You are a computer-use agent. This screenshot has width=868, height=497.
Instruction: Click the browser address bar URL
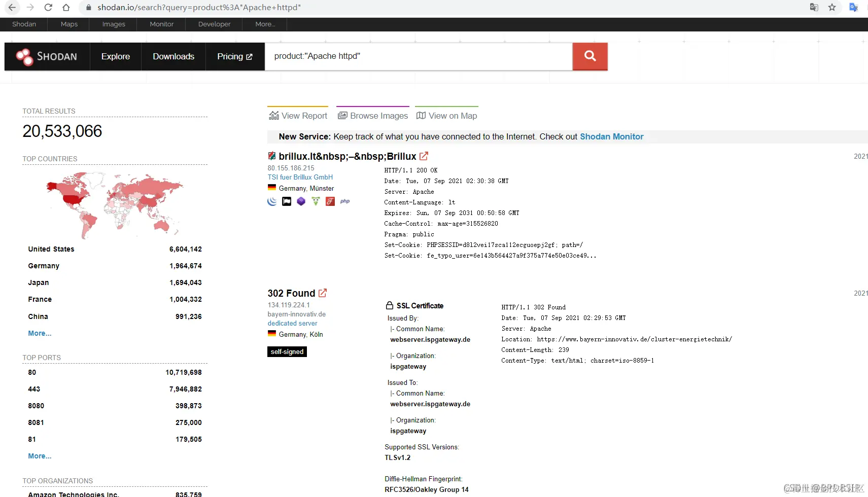point(199,8)
